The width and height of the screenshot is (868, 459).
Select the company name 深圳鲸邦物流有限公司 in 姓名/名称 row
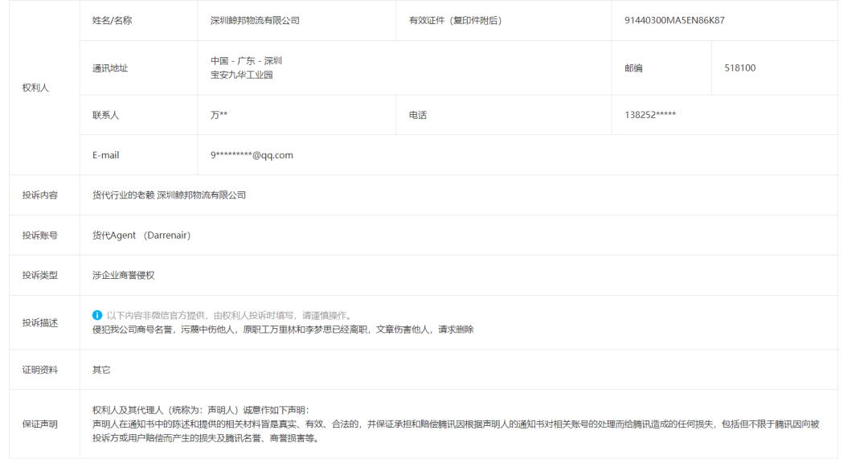[x=255, y=20]
